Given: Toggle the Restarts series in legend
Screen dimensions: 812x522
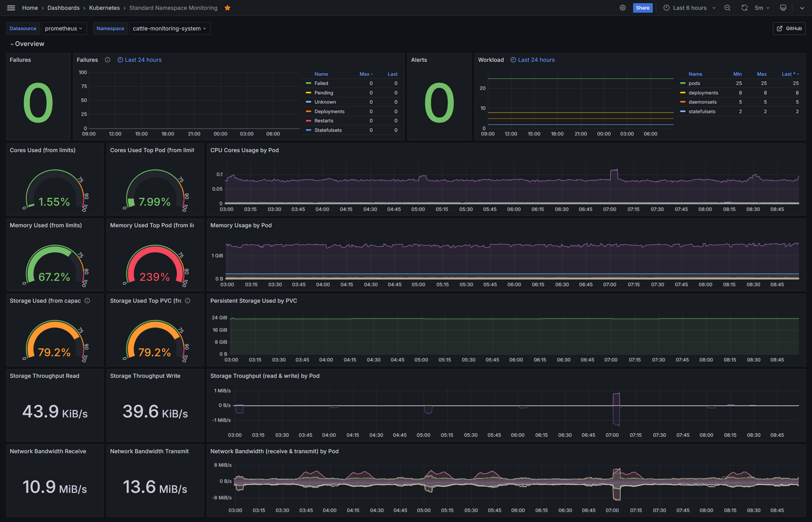Looking at the screenshot, I should coord(324,121).
